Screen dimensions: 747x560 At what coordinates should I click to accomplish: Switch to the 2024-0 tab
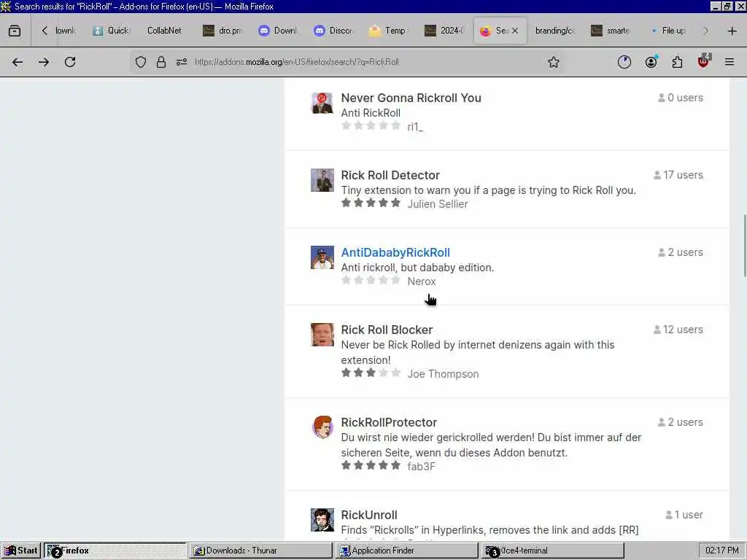(444, 31)
